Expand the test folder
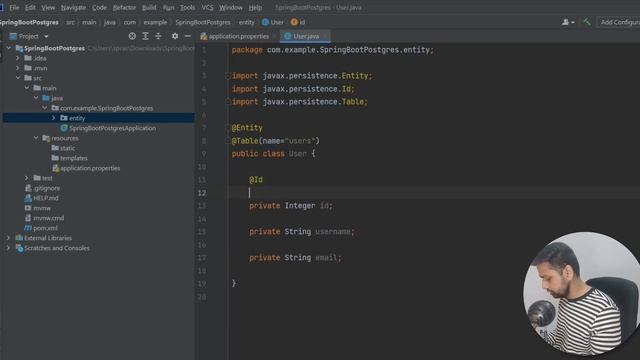Image resolution: width=640 pixels, height=360 pixels. pyautogui.click(x=27, y=178)
